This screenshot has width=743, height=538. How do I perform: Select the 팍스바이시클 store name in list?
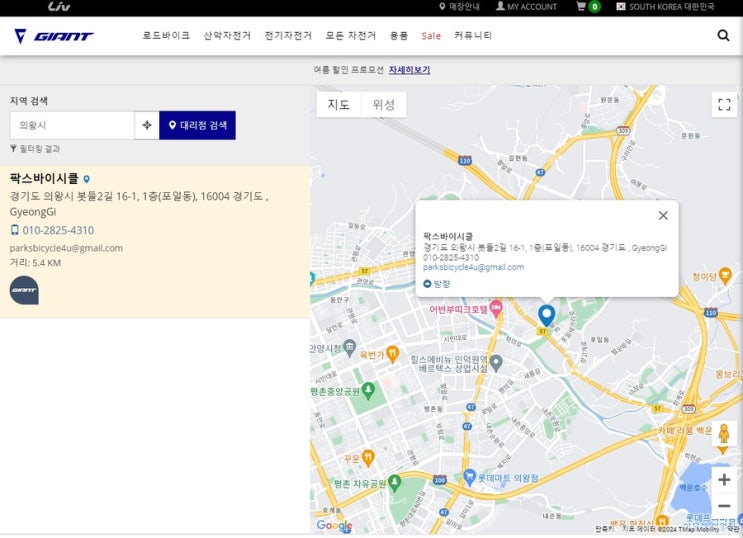44,179
